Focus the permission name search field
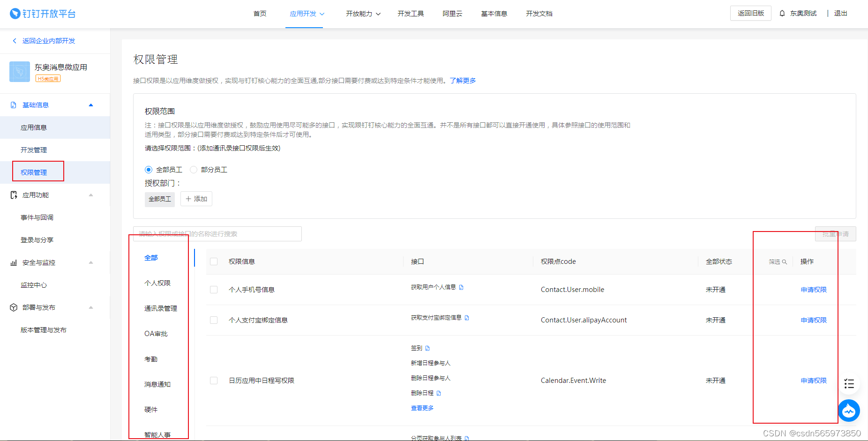868x441 pixels. [x=217, y=234]
